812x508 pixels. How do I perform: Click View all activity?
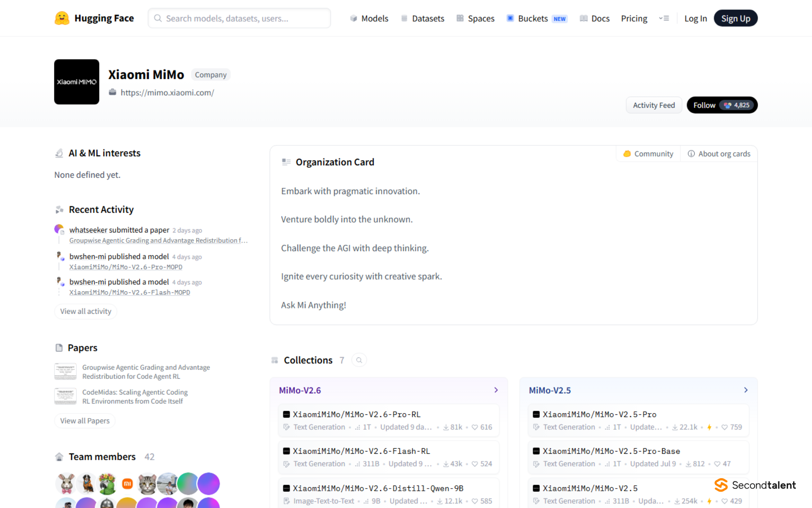86,312
